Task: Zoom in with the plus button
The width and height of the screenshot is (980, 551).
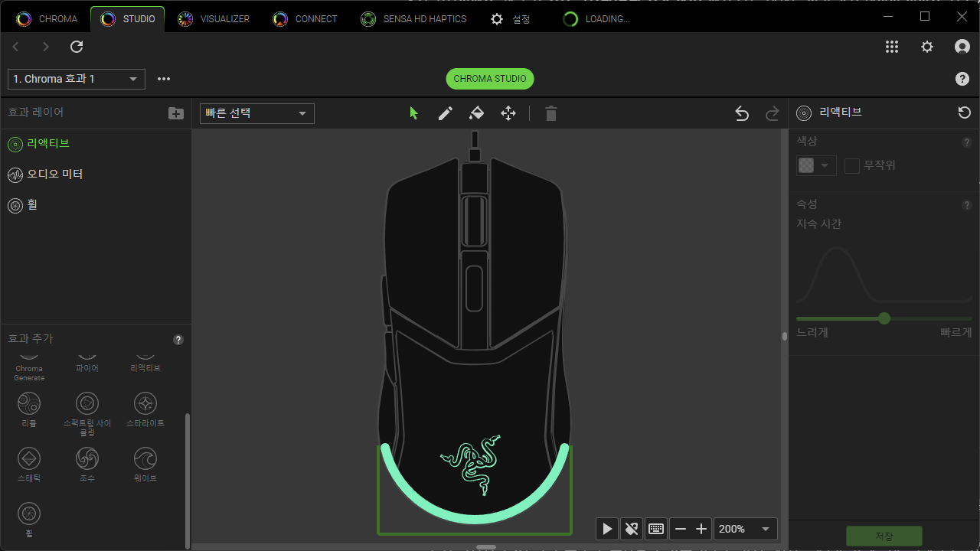Action: tap(701, 529)
